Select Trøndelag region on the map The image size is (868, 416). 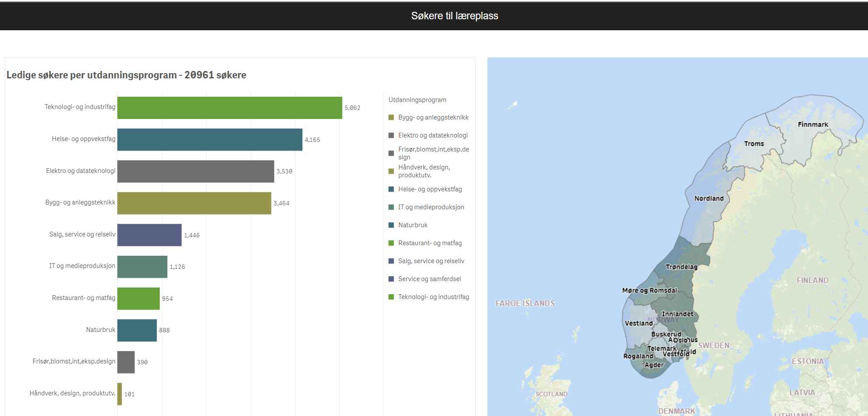[681, 267]
